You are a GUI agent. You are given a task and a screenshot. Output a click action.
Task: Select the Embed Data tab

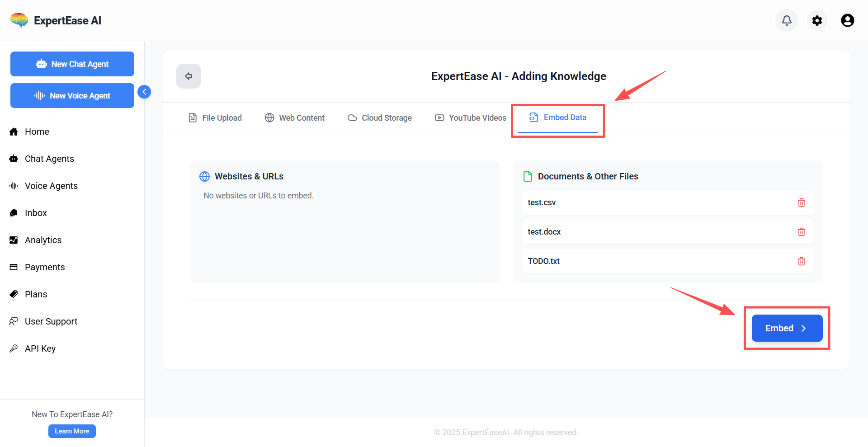coord(558,118)
